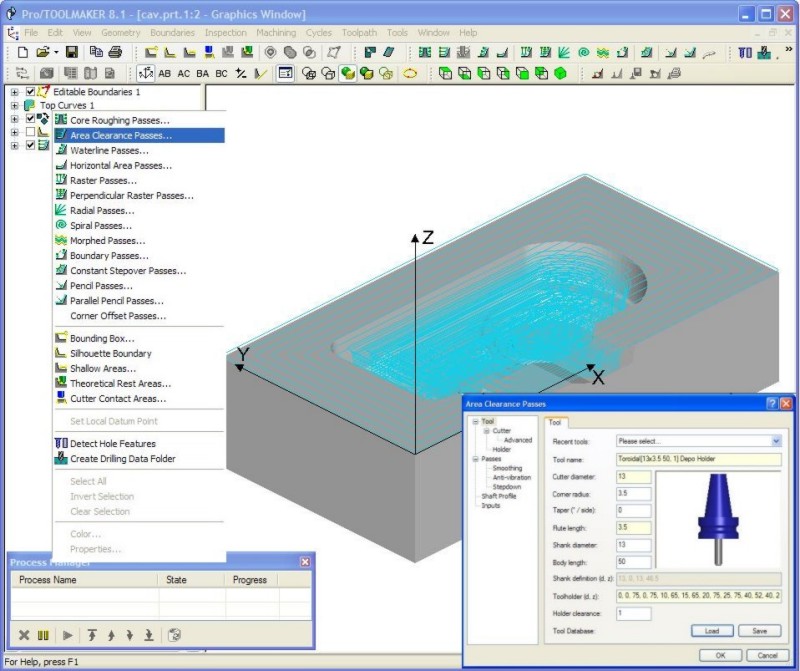Viewport: 800px width, 671px height.
Task: Click the Holder clearance input field
Action: (634, 613)
